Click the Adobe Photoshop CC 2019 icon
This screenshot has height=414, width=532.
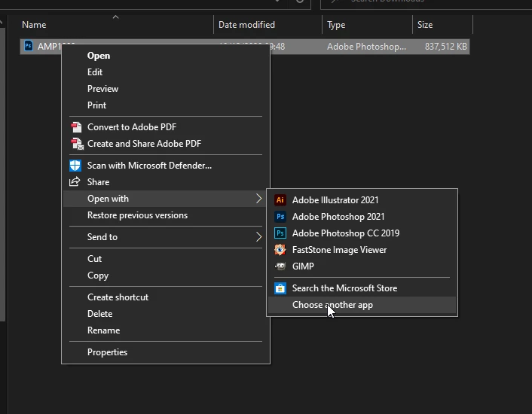pyautogui.click(x=280, y=233)
